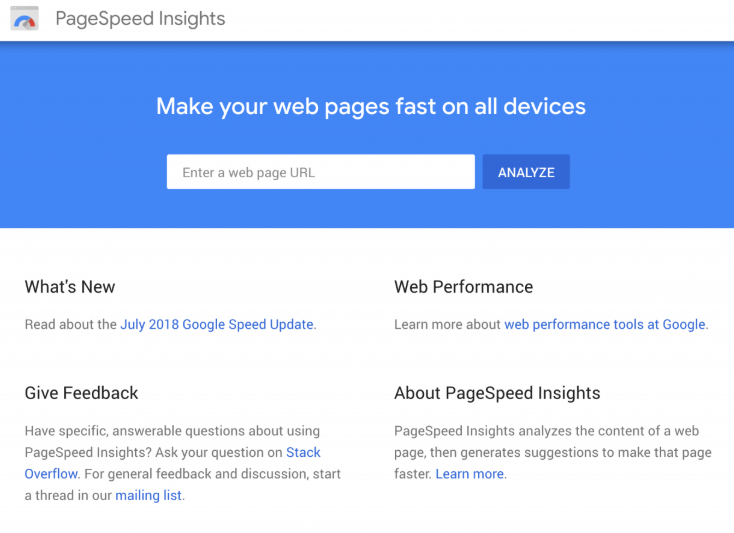
Task: Focus the Enter a web page URL field
Action: [321, 172]
